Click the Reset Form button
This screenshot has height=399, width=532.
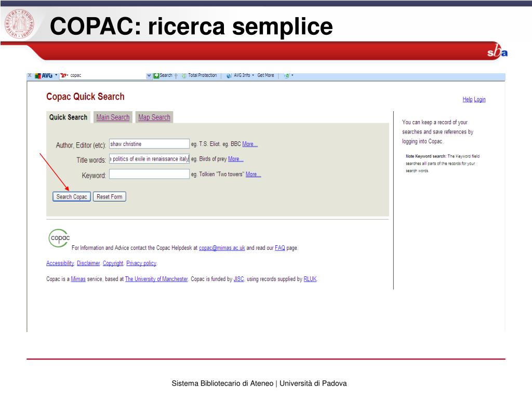[x=110, y=197]
